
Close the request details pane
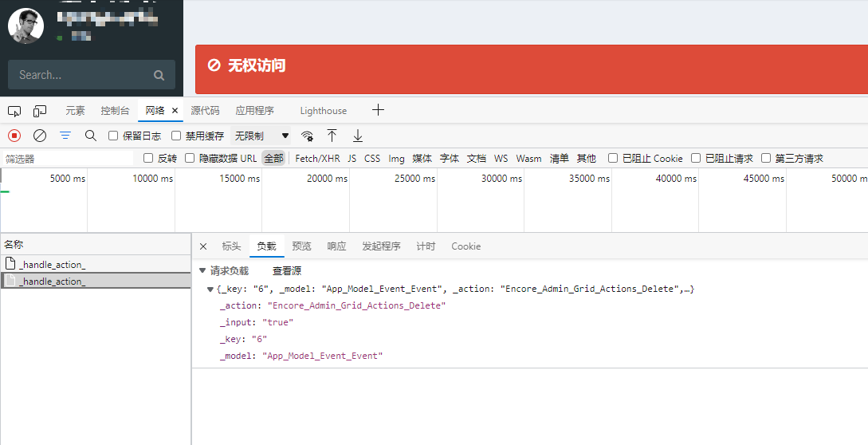pyautogui.click(x=203, y=246)
